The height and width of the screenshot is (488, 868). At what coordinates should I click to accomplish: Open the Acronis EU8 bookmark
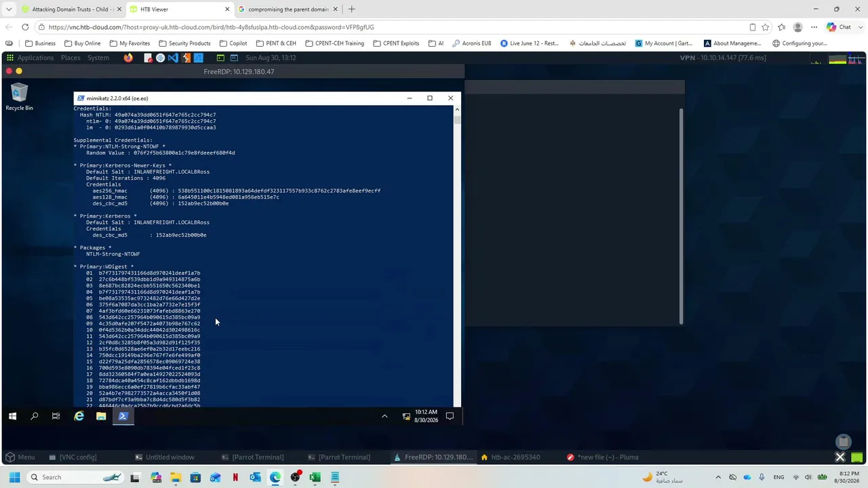[x=471, y=43]
